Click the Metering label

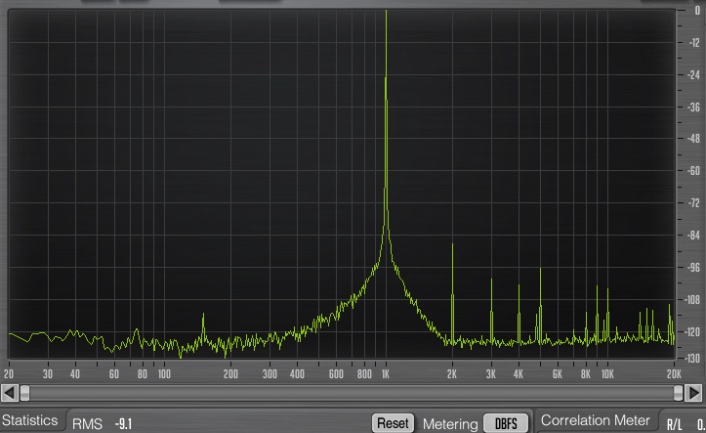click(450, 424)
